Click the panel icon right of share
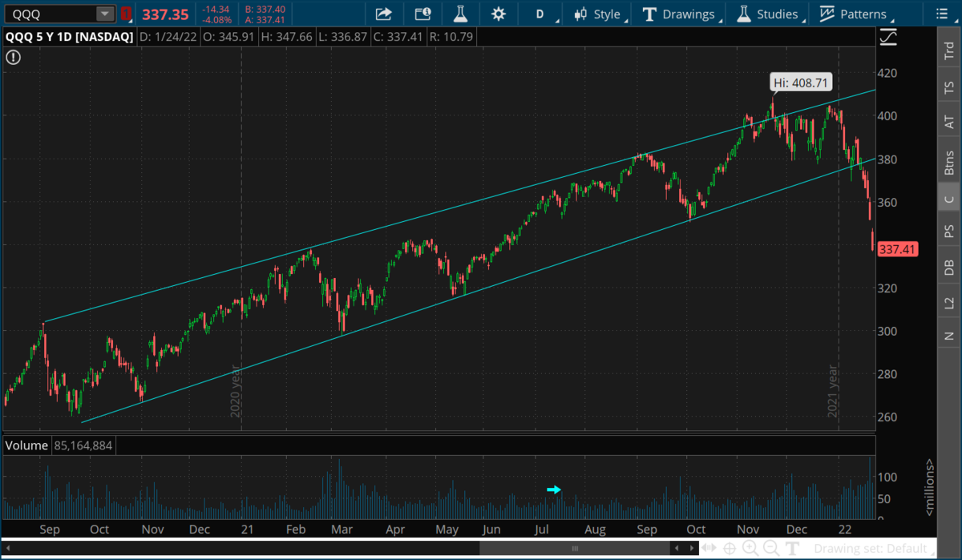 [x=422, y=14]
